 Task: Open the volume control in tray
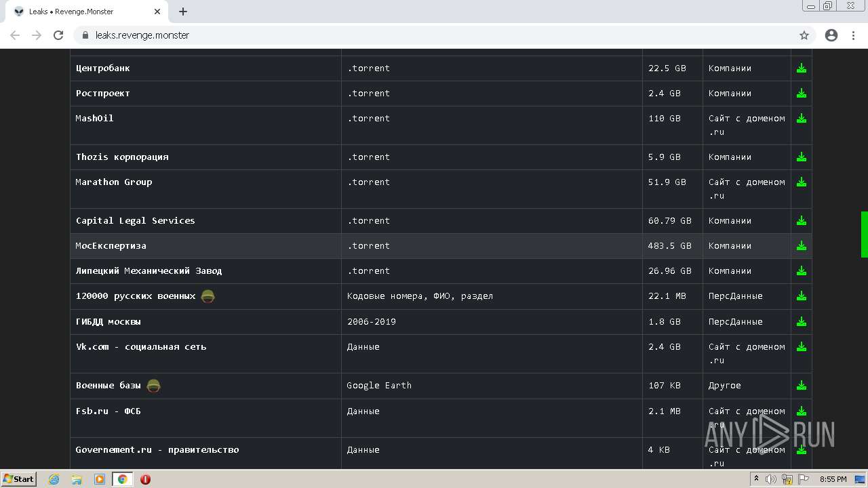coord(771,479)
